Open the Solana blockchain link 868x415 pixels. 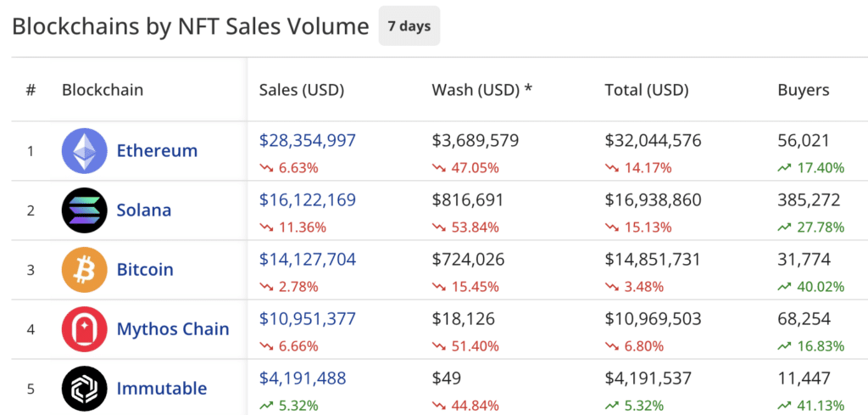144,210
